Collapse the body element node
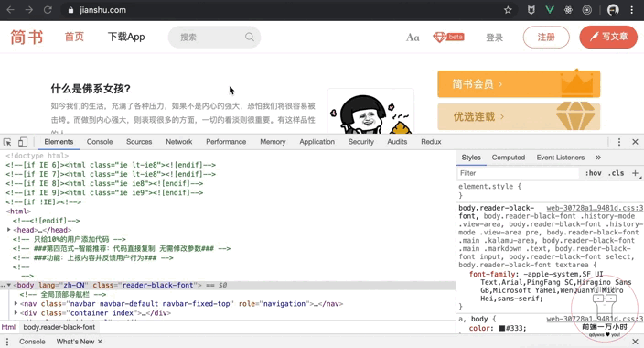Screen dimensions: 644x348 point(8,285)
